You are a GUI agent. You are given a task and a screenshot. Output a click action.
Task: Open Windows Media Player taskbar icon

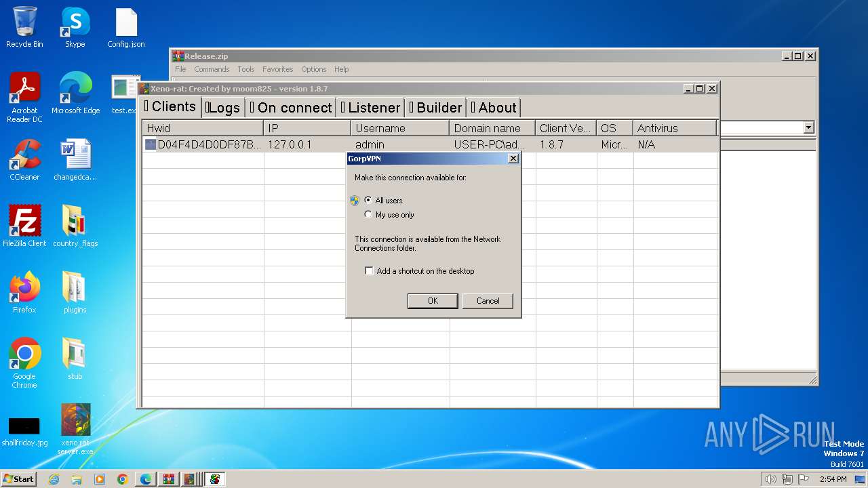coord(100,479)
